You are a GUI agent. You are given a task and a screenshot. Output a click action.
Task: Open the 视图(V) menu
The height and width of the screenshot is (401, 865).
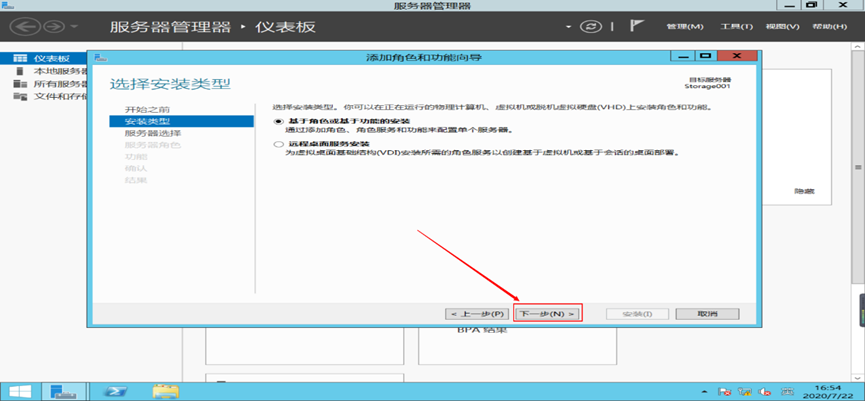(x=782, y=26)
